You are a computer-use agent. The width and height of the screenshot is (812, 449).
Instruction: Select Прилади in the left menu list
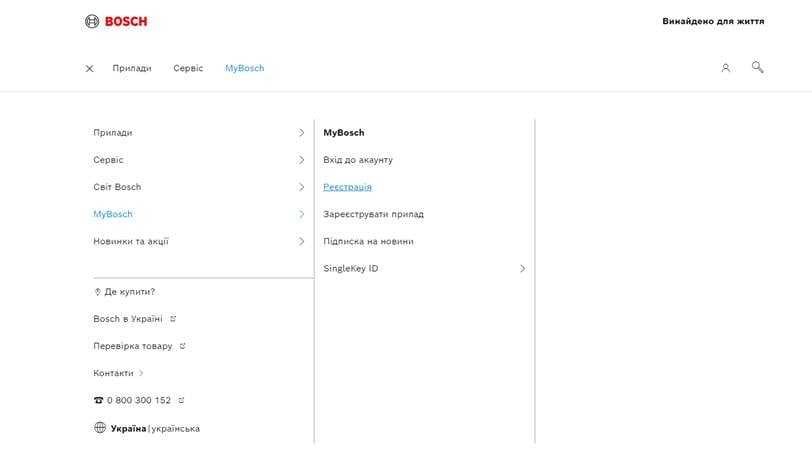pos(113,133)
